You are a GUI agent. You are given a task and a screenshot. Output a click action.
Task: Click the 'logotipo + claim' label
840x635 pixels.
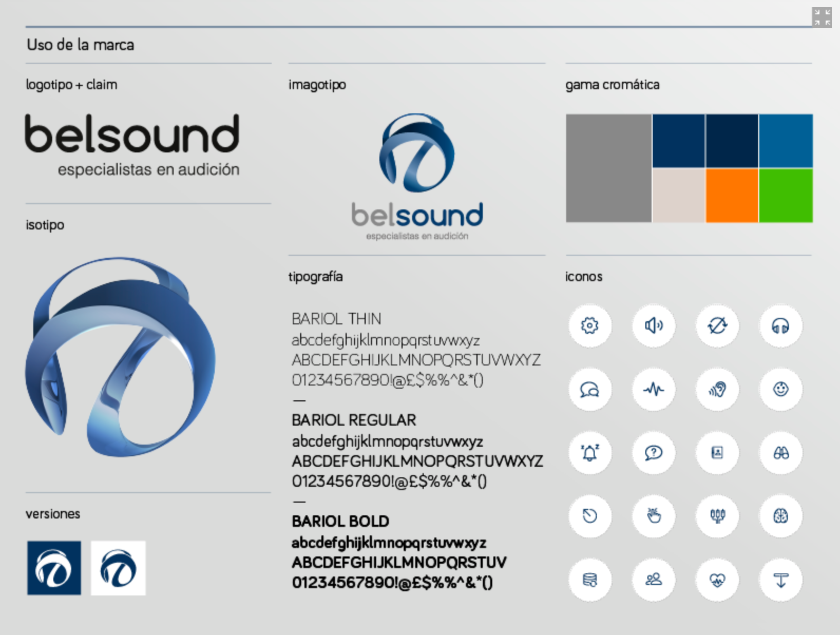(72, 84)
